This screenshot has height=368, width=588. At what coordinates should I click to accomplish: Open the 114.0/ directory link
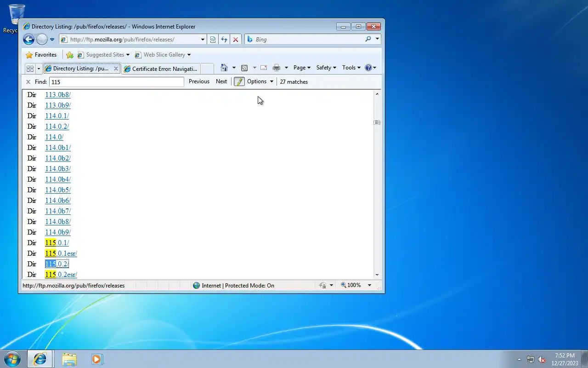pos(54,137)
